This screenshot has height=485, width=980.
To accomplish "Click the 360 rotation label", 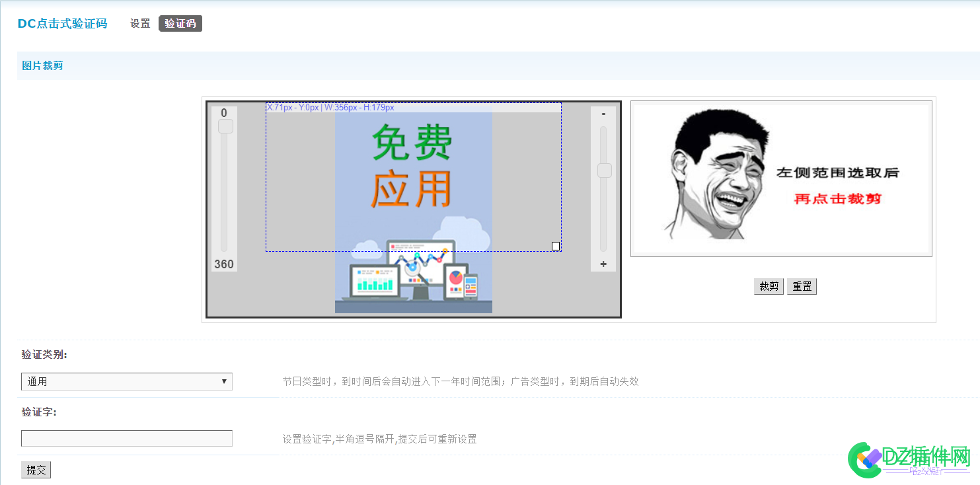I will click(224, 264).
